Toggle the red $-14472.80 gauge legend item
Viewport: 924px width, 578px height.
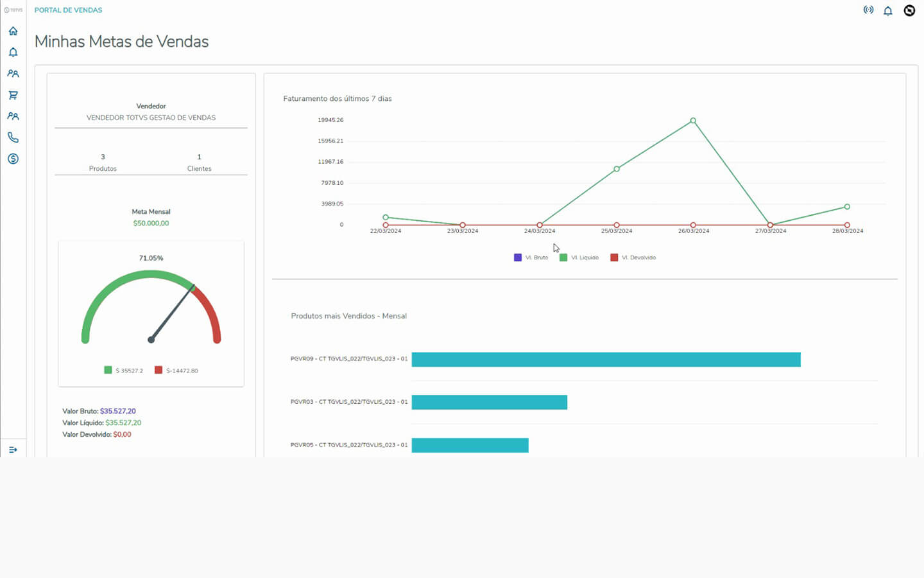point(176,371)
